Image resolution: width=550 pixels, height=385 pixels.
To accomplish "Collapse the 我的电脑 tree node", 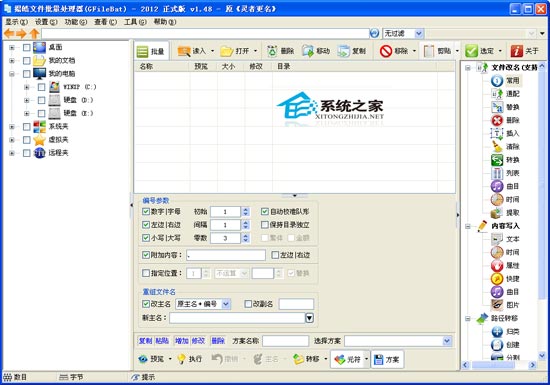I will click(x=12, y=74).
